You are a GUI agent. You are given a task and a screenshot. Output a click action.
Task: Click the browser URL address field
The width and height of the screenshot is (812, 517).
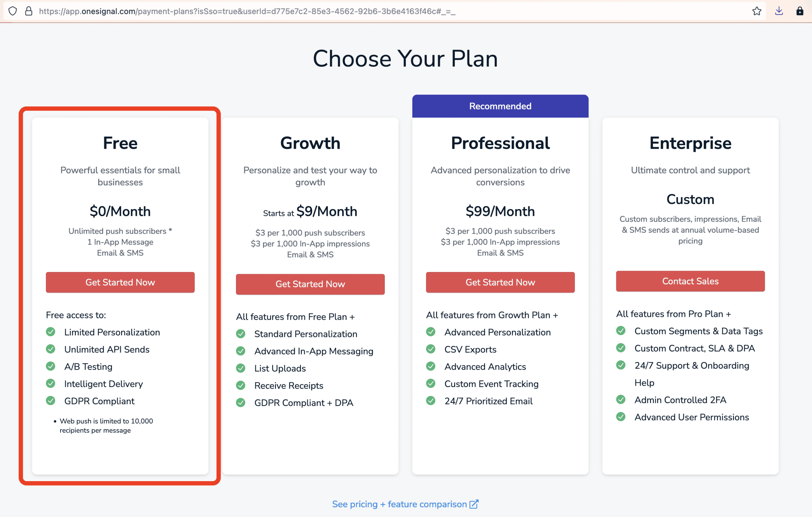point(247,11)
